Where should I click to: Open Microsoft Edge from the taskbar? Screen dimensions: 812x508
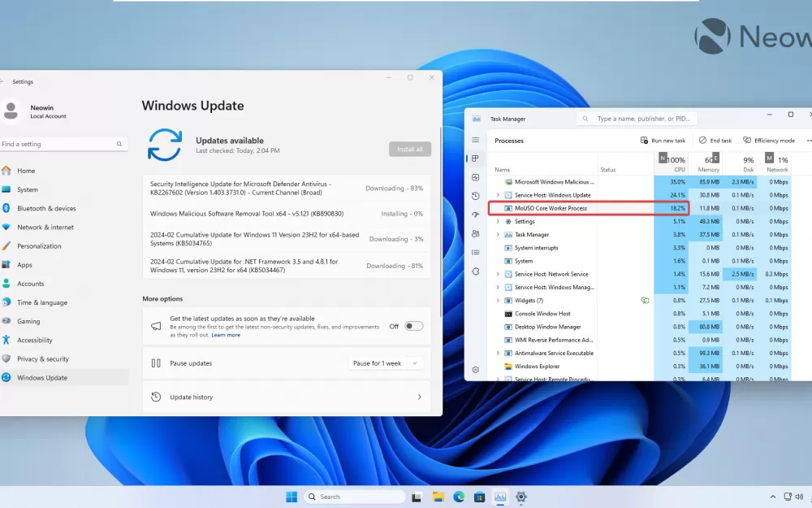[459, 497]
